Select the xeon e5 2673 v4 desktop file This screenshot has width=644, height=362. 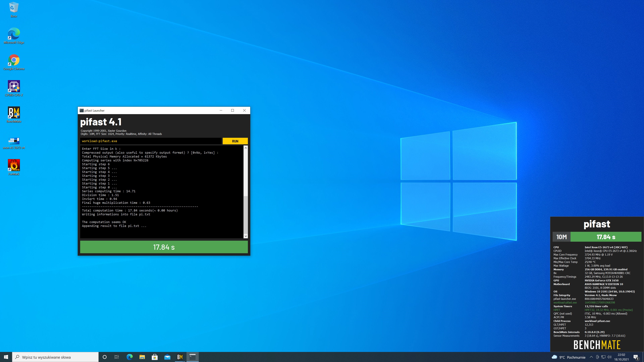point(14,143)
